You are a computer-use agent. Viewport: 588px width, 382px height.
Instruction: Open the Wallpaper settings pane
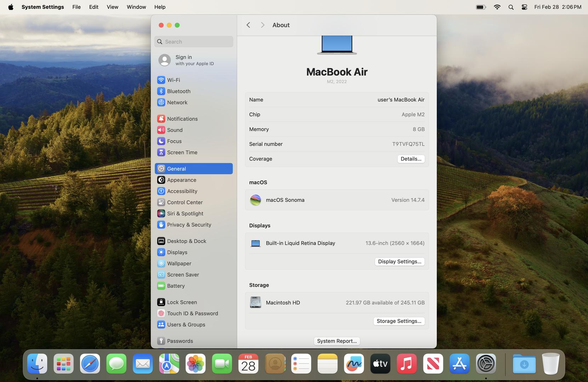coord(179,264)
